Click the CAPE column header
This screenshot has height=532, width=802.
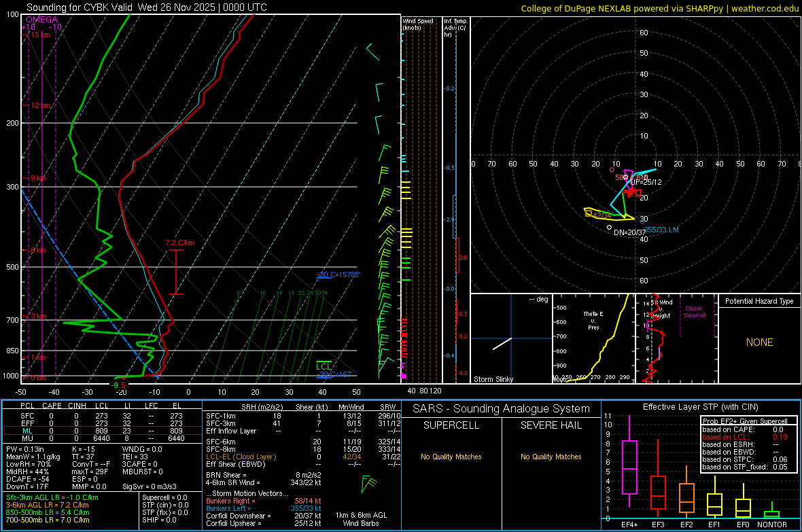click(52, 406)
